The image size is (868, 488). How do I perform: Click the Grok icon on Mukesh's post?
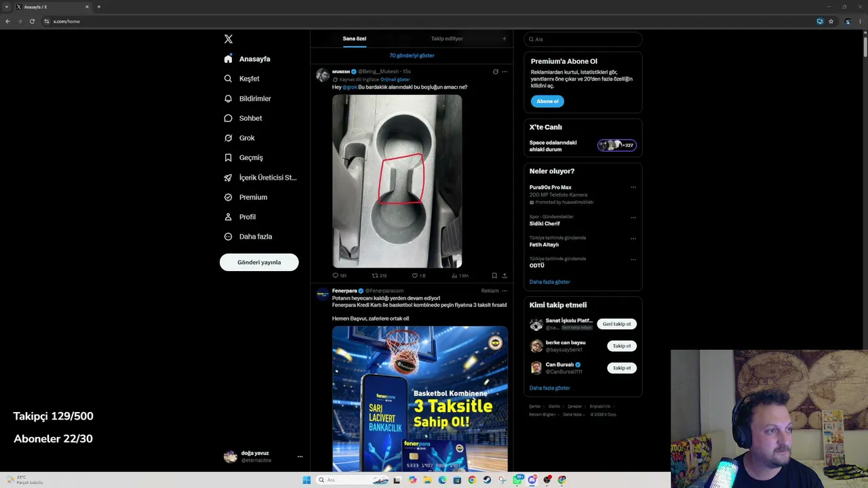[495, 72]
